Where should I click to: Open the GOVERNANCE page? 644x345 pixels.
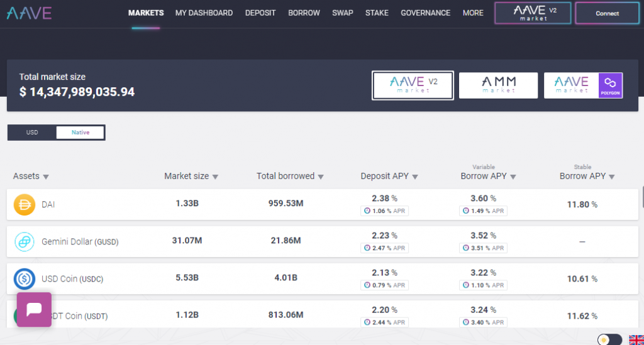[426, 13]
